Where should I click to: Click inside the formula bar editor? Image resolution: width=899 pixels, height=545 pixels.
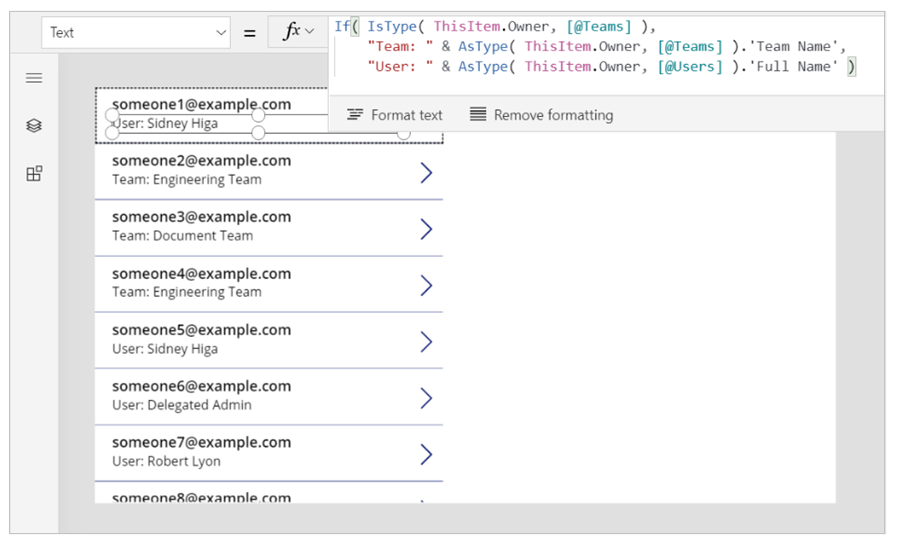(x=607, y=56)
